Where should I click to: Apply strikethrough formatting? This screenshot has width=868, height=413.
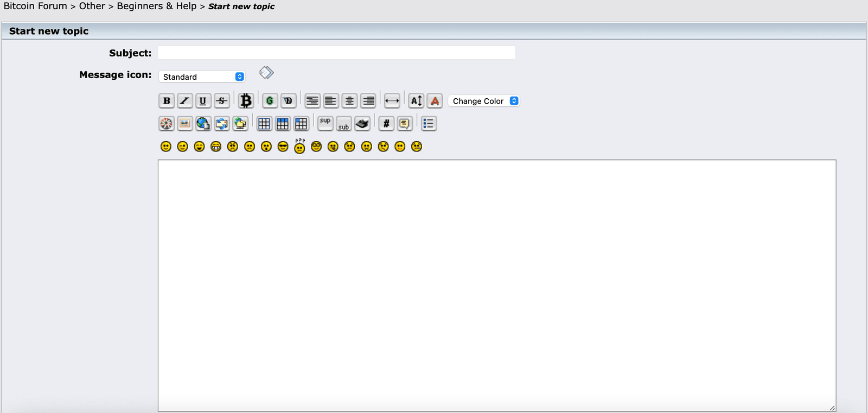221,101
